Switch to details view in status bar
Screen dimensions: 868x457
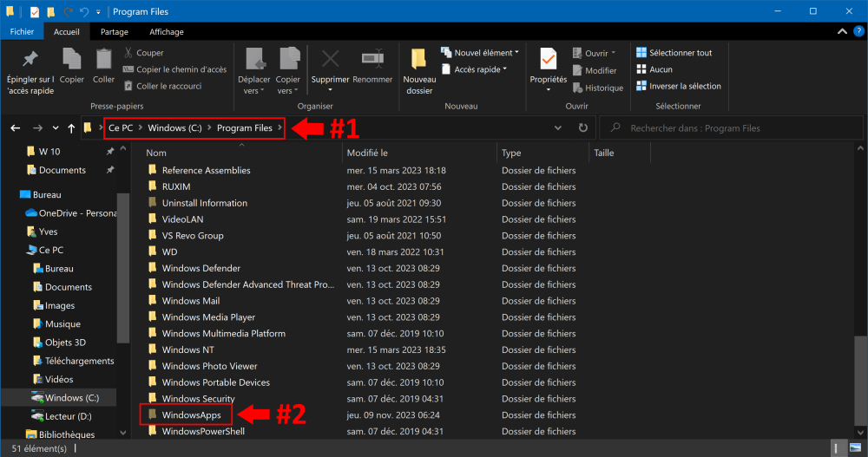pyautogui.click(x=839, y=448)
